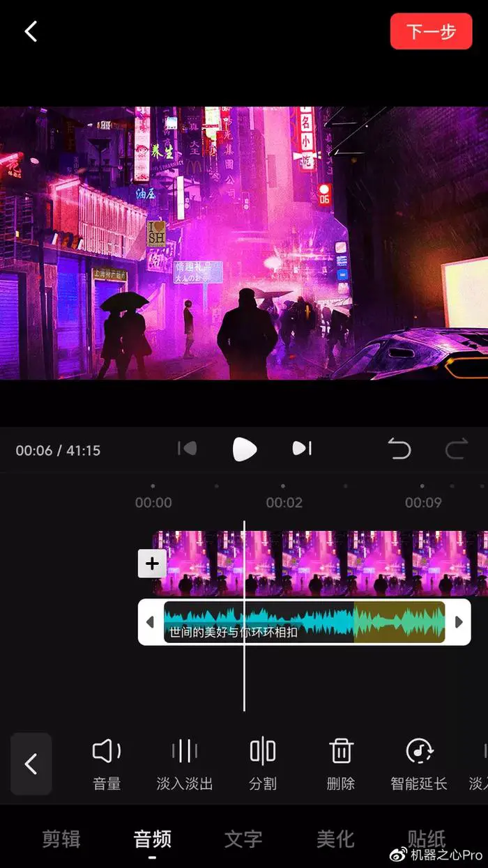Image resolution: width=488 pixels, height=868 pixels.
Task: Redo the last undone edit
Action: pyautogui.click(x=456, y=449)
